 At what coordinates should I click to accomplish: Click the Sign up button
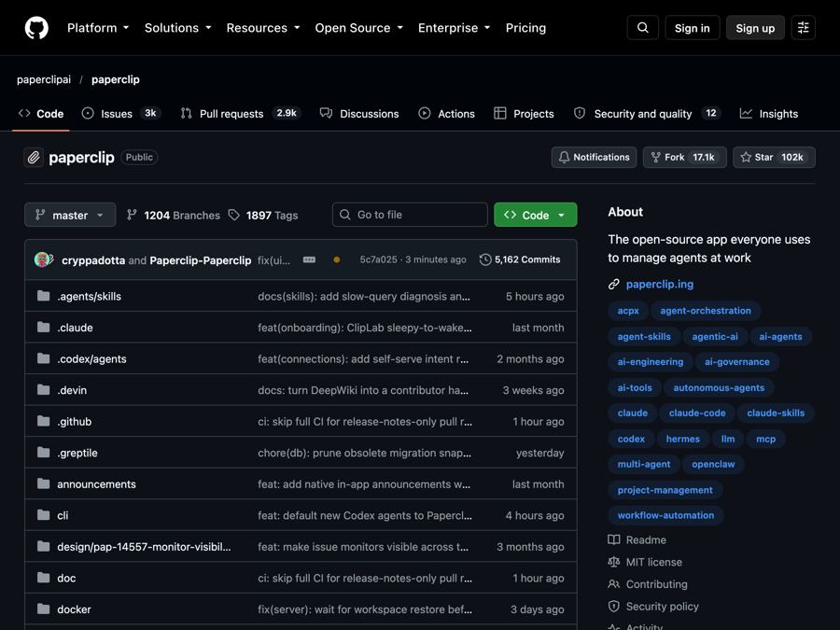[x=755, y=28]
